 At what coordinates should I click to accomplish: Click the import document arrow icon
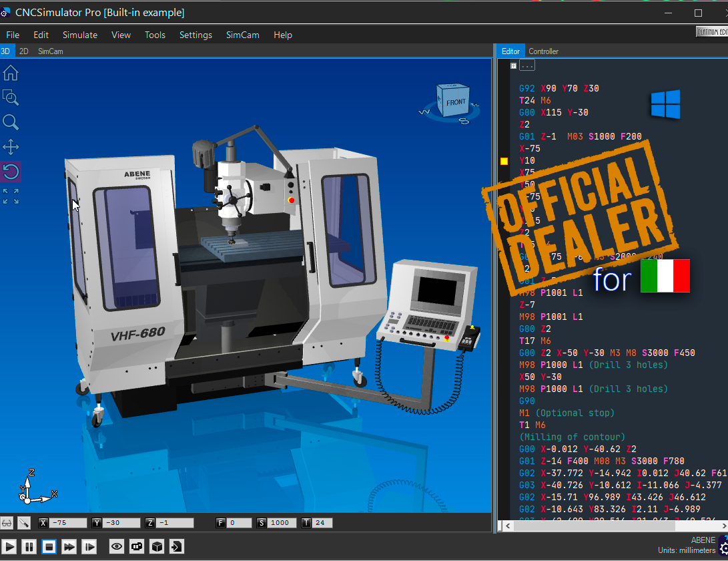click(176, 546)
